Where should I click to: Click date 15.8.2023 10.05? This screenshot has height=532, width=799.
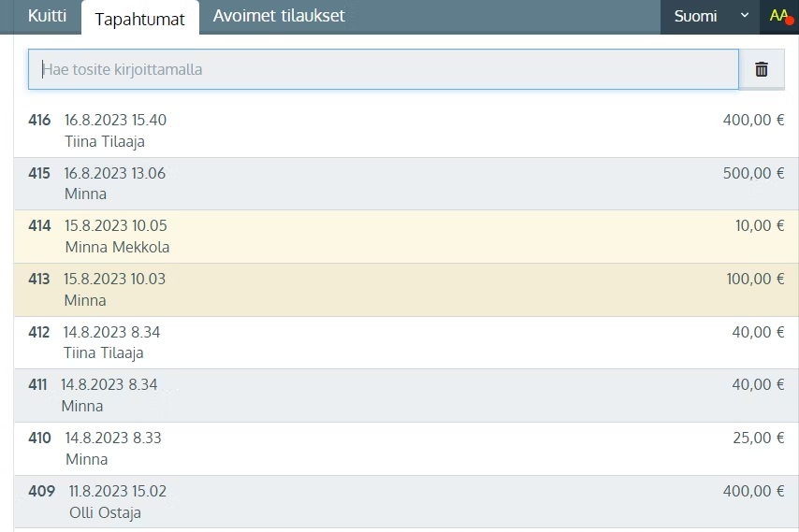click(116, 225)
